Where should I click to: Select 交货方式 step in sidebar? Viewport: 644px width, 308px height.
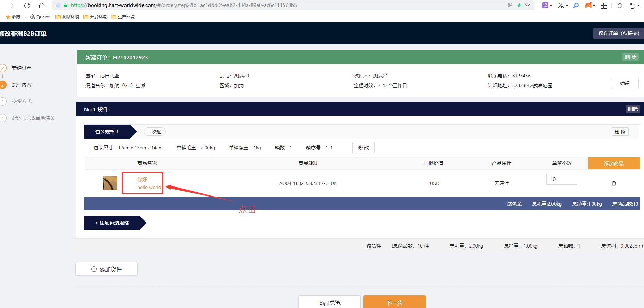pyautogui.click(x=22, y=101)
